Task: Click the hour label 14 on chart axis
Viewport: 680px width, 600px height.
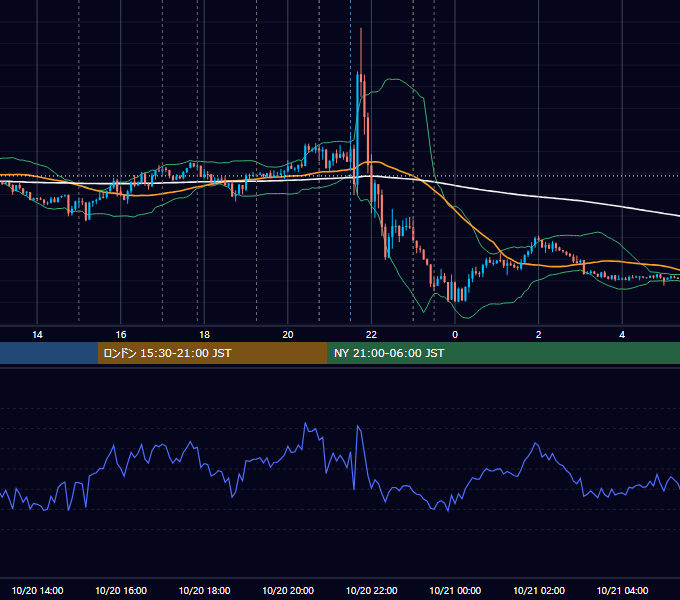Action: tap(37, 335)
